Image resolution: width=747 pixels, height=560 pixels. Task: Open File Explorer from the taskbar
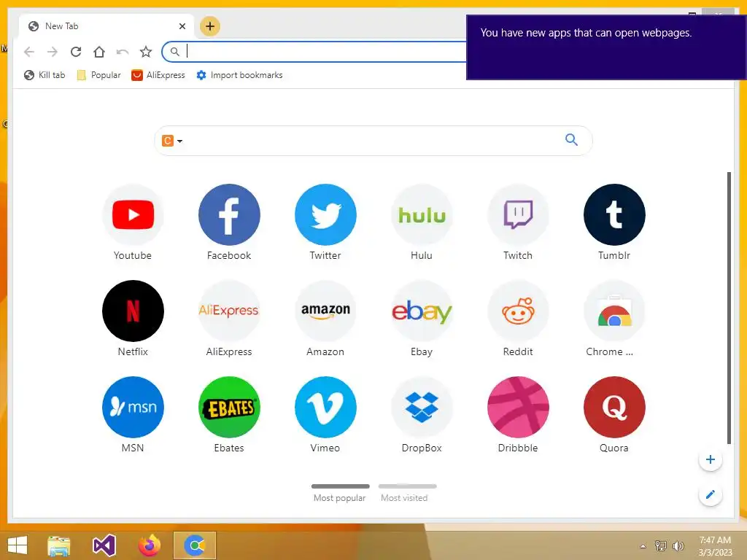(x=59, y=545)
